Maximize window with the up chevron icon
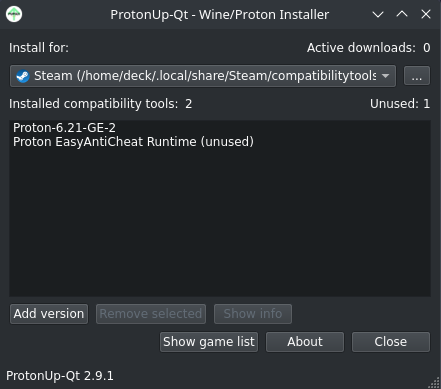This screenshot has height=389, width=441. point(402,14)
